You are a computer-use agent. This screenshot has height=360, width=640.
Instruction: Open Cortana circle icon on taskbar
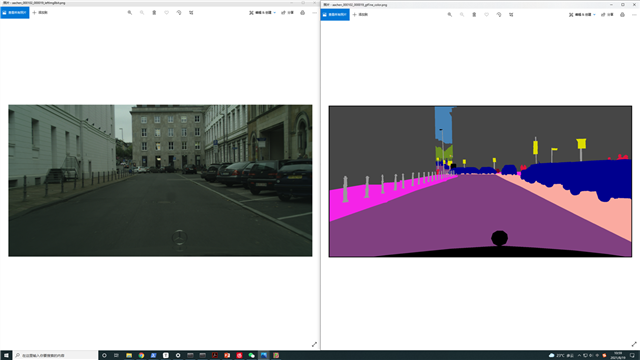click(x=104, y=356)
